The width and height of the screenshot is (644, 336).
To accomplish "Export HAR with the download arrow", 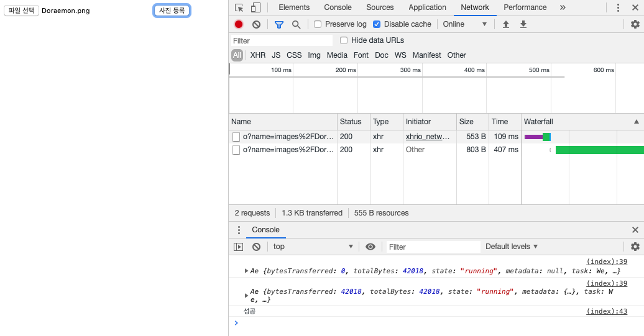I will click(523, 24).
